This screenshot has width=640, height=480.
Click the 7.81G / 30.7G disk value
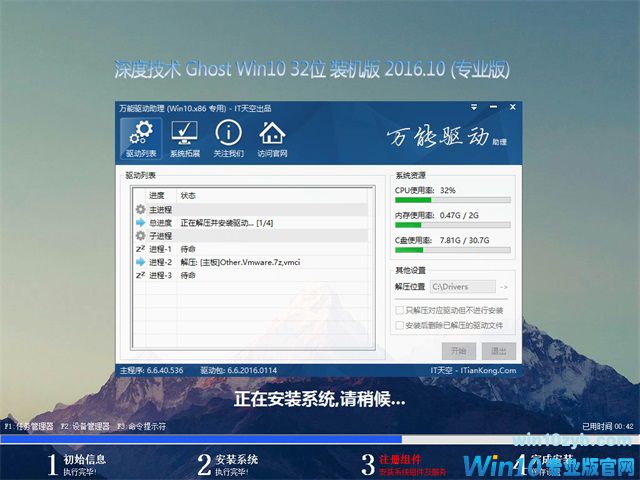[464, 240]
